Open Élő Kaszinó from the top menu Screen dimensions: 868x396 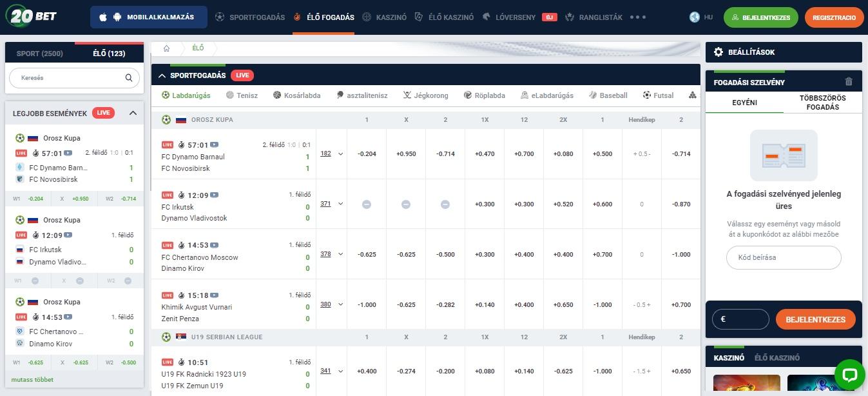444,17
